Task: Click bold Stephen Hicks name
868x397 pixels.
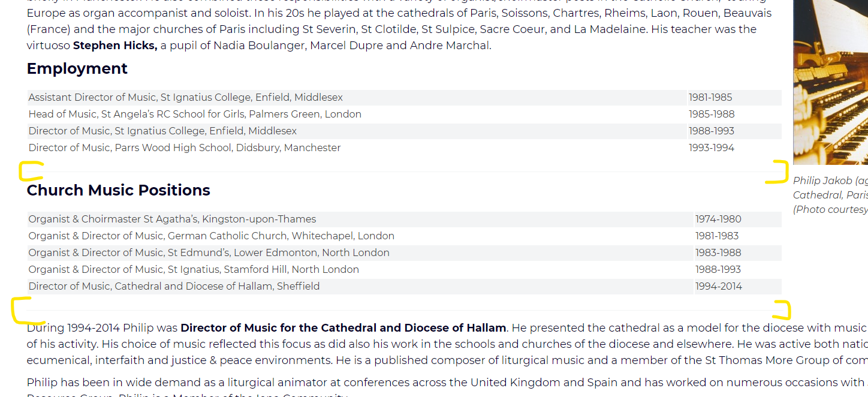Action: 115,46
